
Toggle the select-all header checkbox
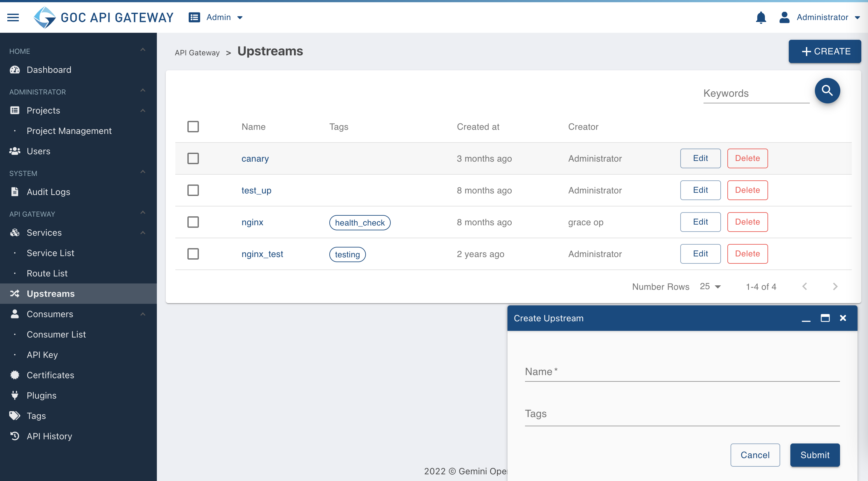(193, 127)
